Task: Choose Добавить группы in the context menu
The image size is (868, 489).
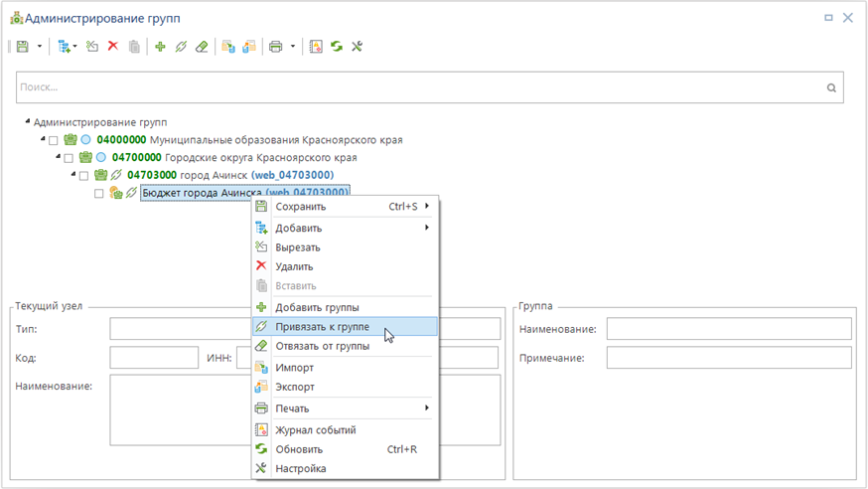Action: tap(345, 307)
